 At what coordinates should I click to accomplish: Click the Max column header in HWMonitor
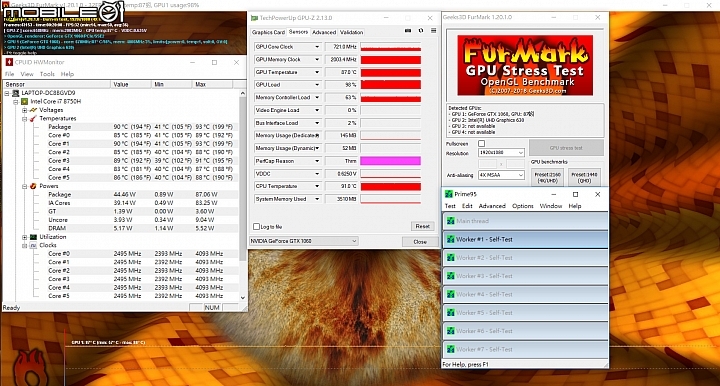pos(213,84)
